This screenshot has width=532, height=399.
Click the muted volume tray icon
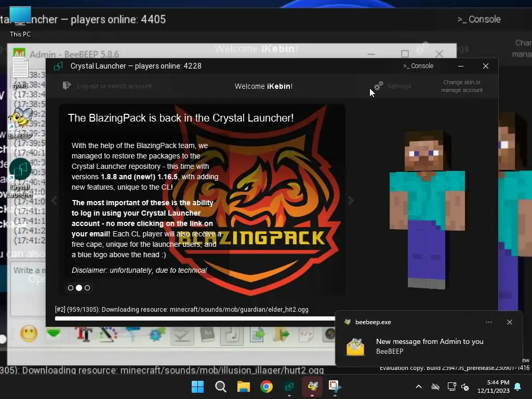click(x=465, y=387)
